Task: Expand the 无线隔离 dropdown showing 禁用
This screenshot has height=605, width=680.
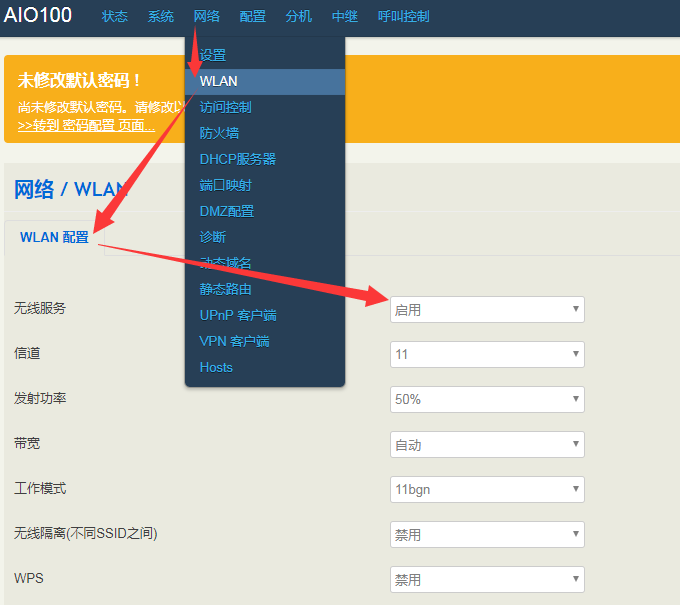Action: tap(487, 535)
